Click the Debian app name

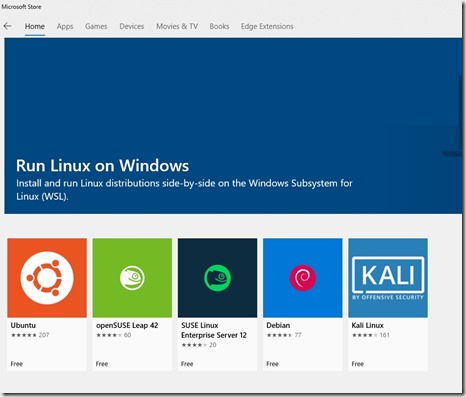point(278,325)
